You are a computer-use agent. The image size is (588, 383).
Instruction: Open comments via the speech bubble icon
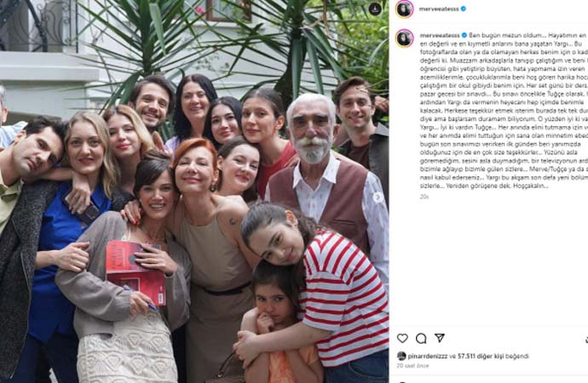click(421, 339)
